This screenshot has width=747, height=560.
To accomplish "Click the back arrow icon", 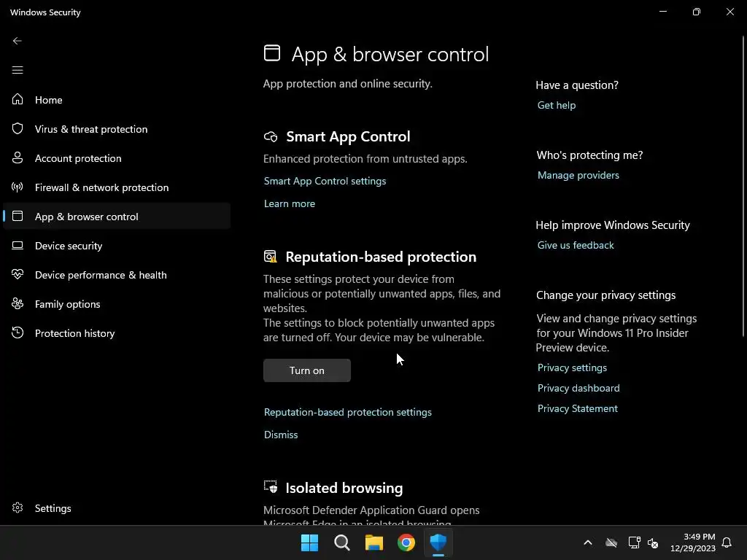I will coord(18,41).
